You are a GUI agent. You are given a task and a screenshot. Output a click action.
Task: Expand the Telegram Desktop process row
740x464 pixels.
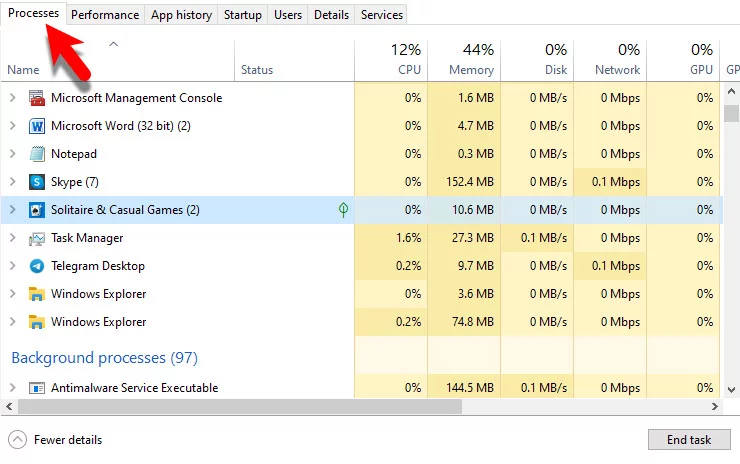click(x=13, y=266)
